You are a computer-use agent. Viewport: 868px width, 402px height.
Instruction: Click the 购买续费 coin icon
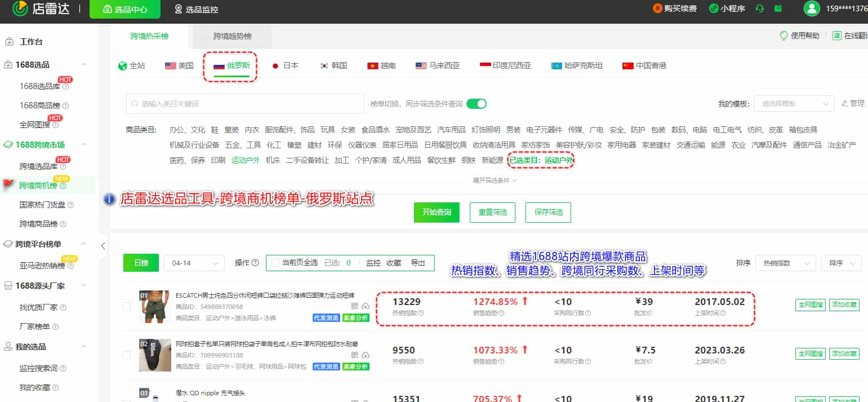click(x=657, y=8)
